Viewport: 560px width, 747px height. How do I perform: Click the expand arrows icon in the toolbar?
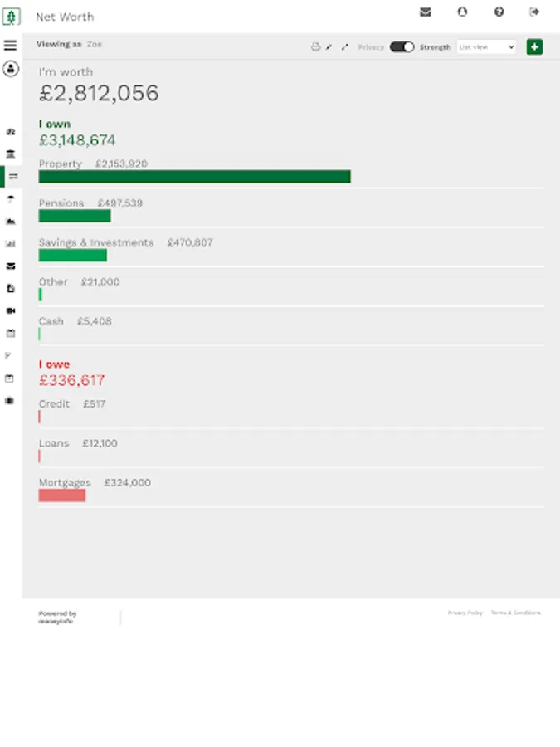pyautogui.click(x=345, y=46)
